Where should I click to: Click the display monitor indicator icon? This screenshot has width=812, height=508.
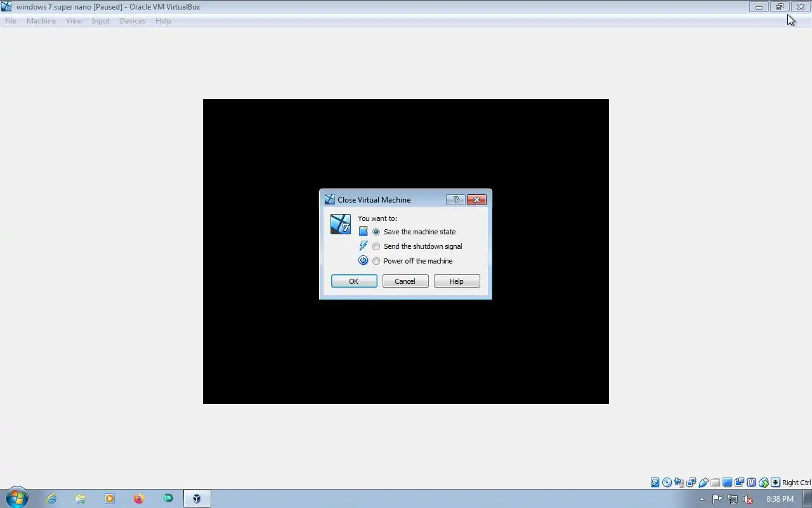[x=727, y=483]
